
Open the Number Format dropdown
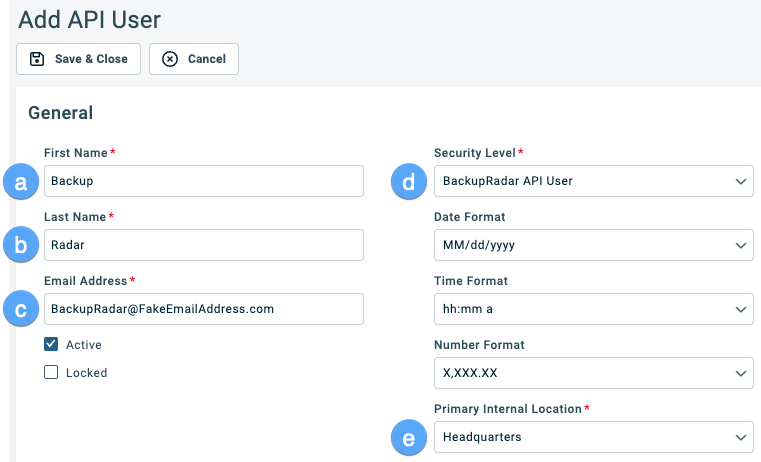594,373
